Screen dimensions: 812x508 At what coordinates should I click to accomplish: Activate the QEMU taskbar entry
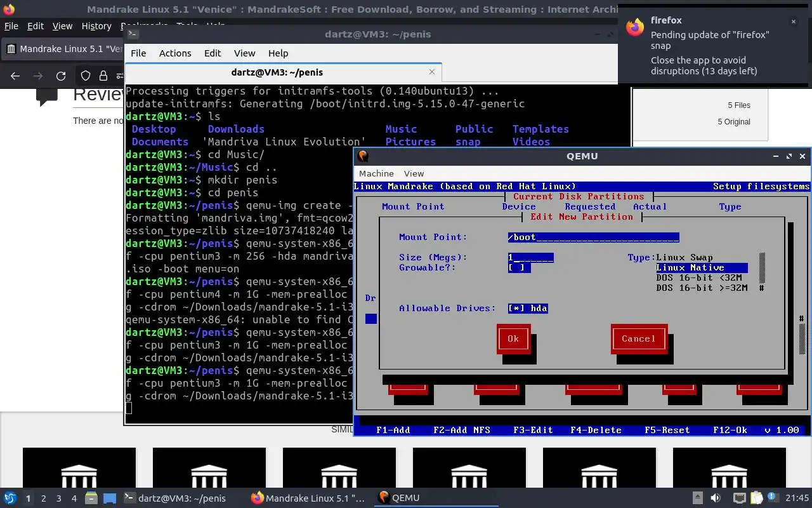click(x=438, y=498)
